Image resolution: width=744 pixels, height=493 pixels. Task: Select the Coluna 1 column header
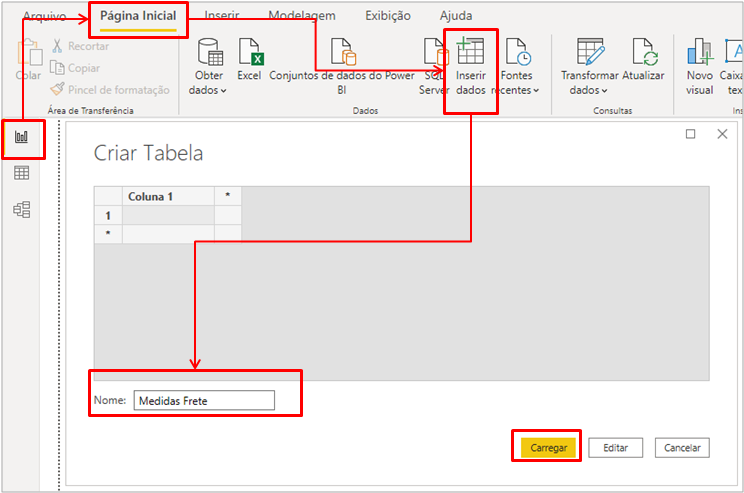coord(167,196)
